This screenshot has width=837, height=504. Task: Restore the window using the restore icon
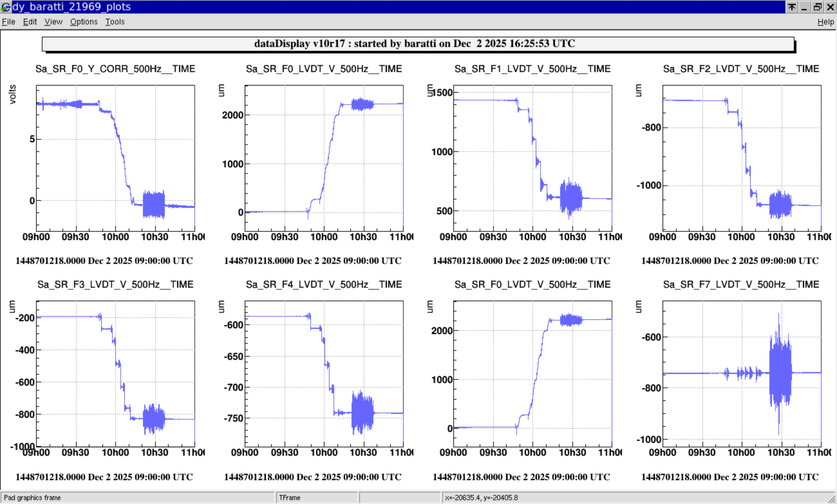(817, 6)
